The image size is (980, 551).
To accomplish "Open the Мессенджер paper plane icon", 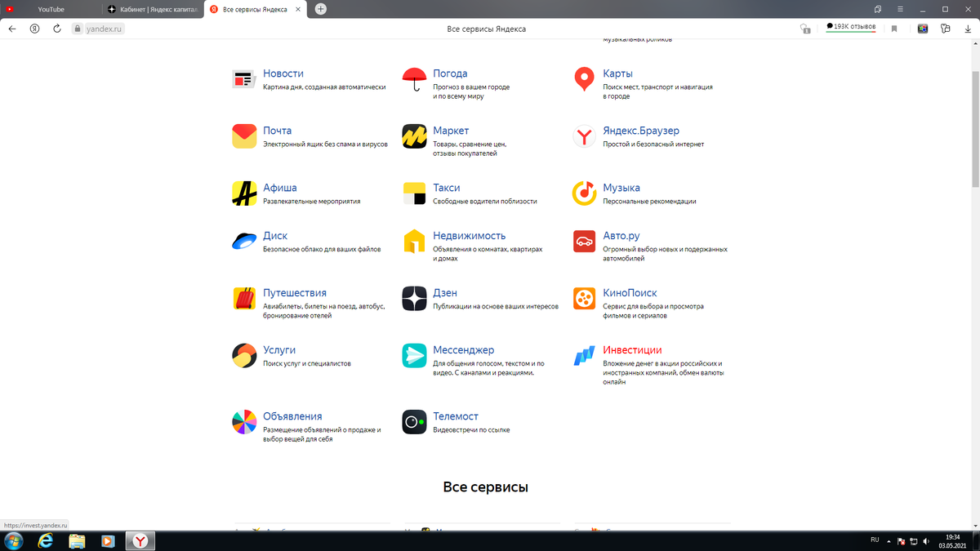I will click(414, 356).
